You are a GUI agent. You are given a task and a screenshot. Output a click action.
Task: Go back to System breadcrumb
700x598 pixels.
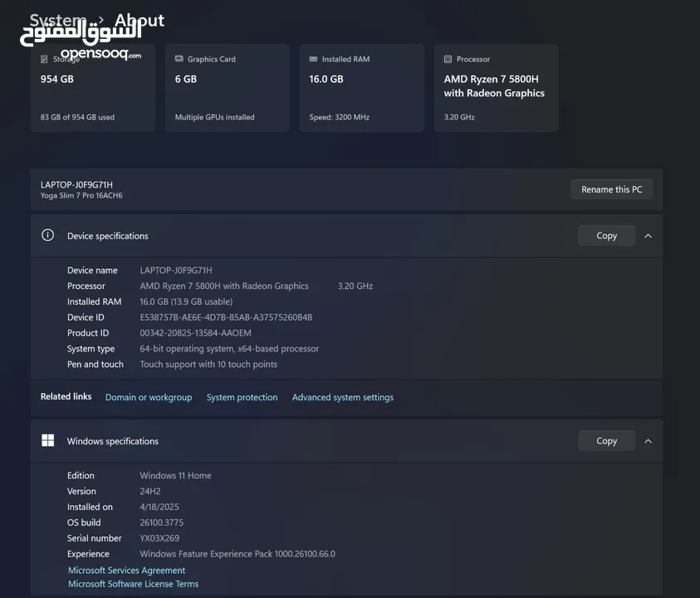58,20
